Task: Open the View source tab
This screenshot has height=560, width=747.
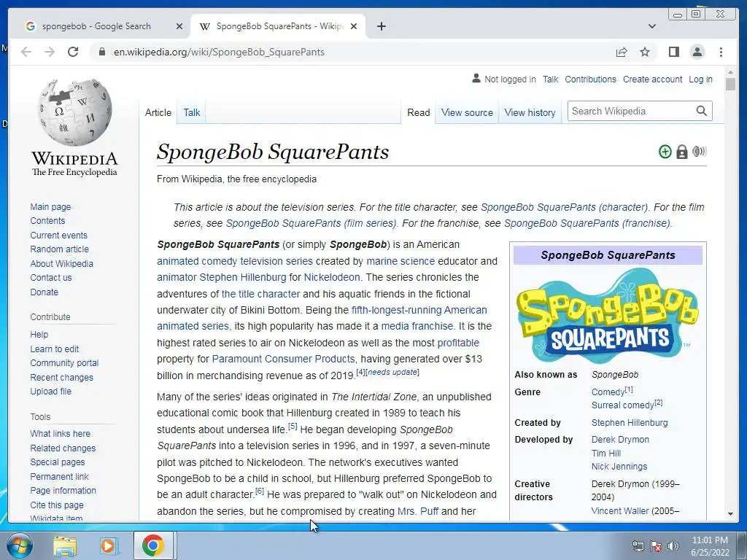Action: pyautogui.click(x=467, y=112)
